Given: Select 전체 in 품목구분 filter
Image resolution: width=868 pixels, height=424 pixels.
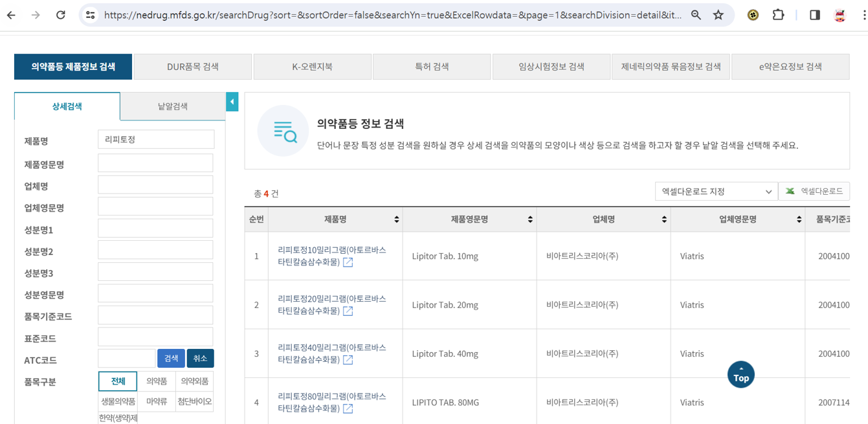Looking at the screenshot, I should coord(118,381).
